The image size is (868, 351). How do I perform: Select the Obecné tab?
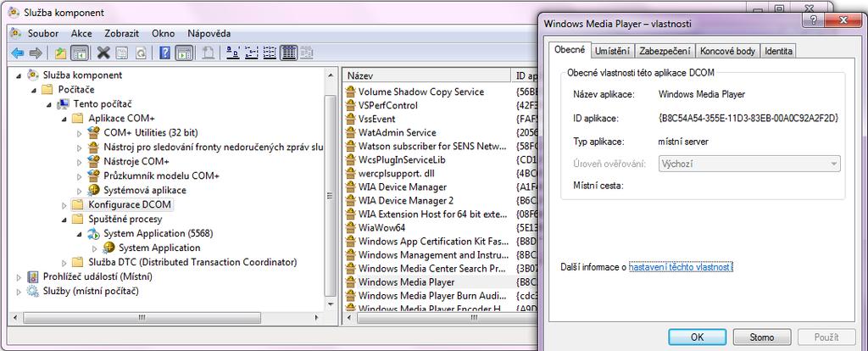tap(570, 50)
